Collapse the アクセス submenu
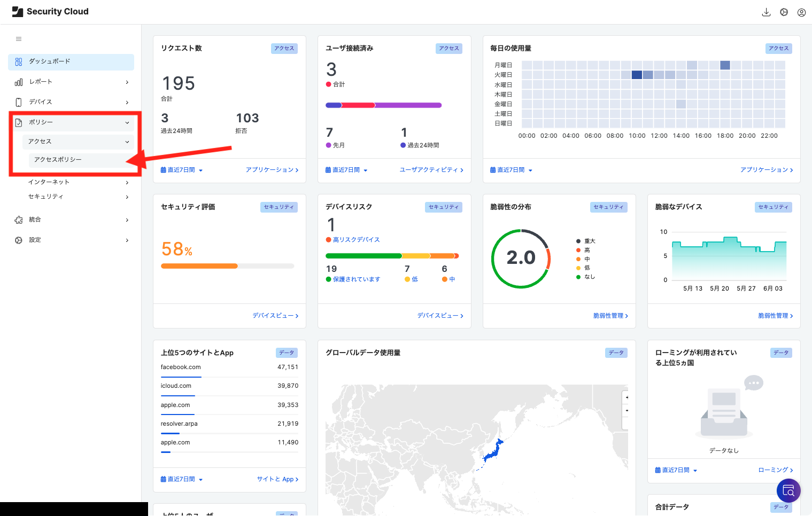 pyautogui.click(x=79, y=142)
